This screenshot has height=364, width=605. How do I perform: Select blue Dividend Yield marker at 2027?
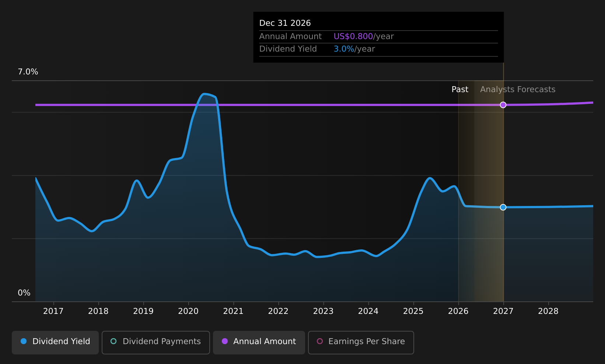click(503, 207)
